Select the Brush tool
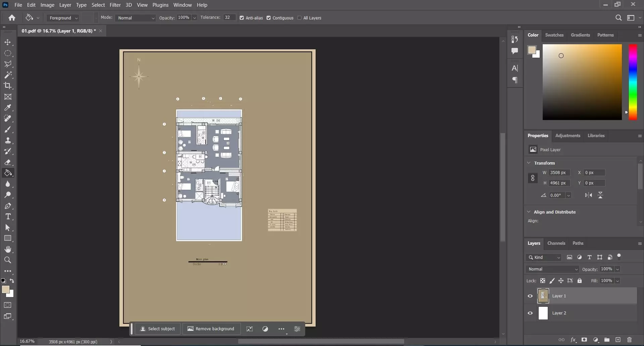The image size is (644, 346). pos(8,129)
